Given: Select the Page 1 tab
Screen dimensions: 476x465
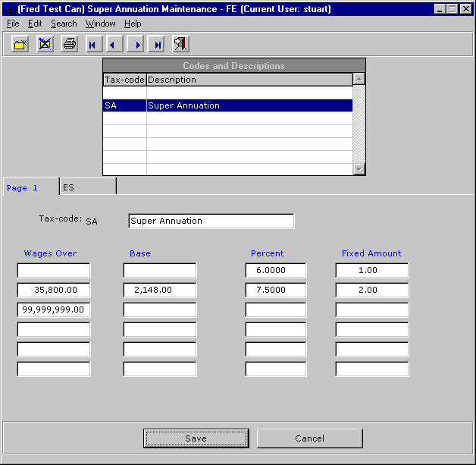Looking at the screenshot, I should (x=30, y=187).
